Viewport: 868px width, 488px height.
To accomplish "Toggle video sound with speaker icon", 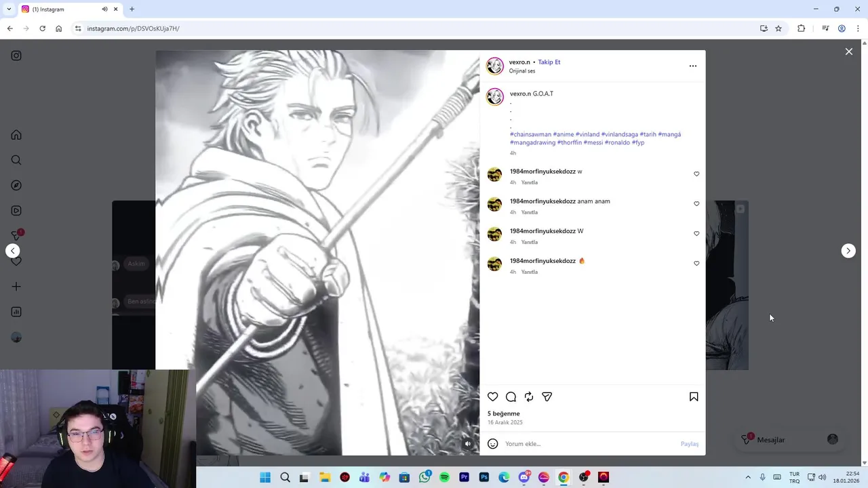I will click(x=467, y=444).
